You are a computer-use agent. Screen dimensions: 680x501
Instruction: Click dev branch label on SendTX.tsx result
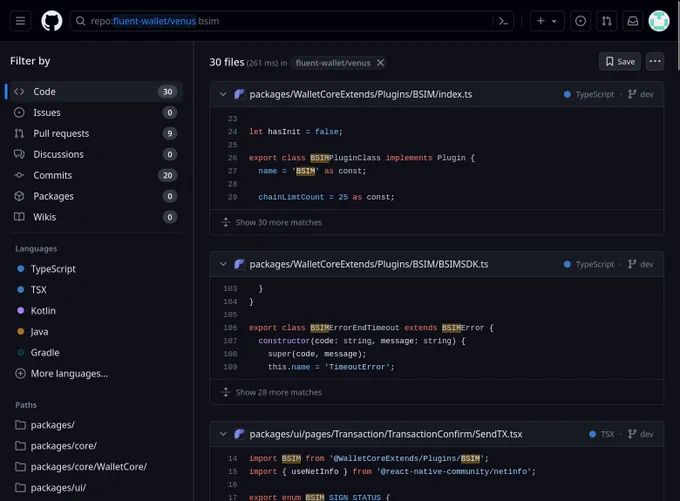tap(641, 434)
